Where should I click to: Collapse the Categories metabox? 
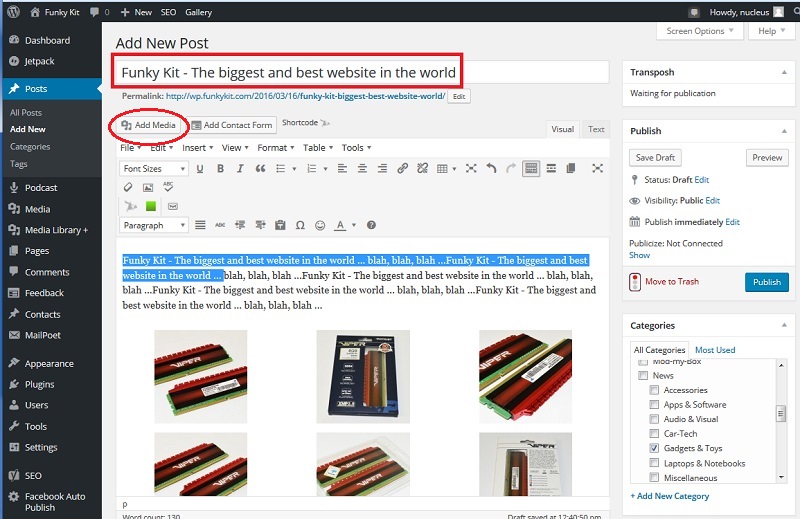click(784, 326)
